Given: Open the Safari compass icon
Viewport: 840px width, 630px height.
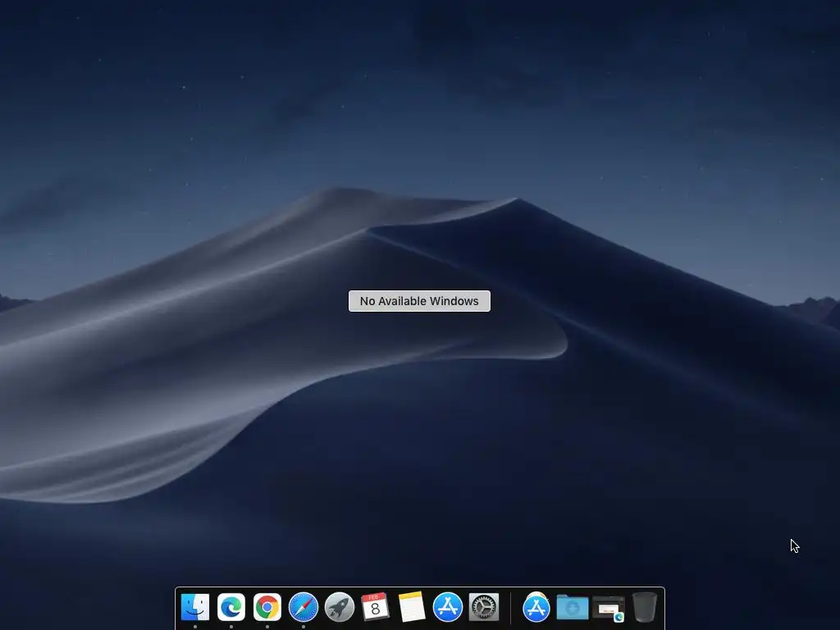Looking at the screenshot, I should [304, 607].
